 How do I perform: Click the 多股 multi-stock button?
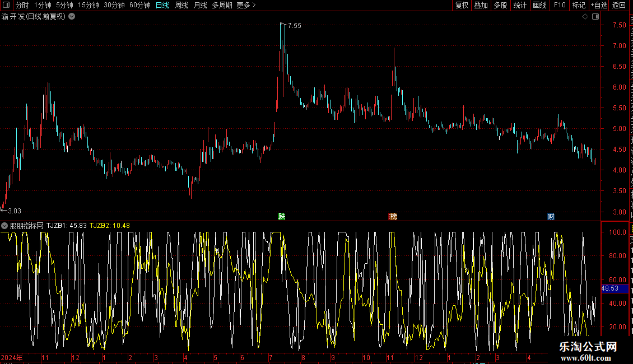coord(500,5)
